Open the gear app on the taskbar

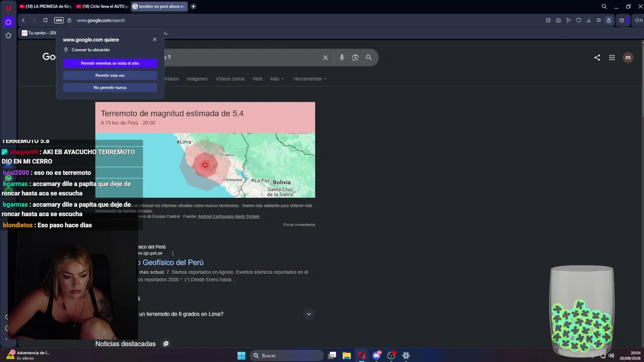406,355
